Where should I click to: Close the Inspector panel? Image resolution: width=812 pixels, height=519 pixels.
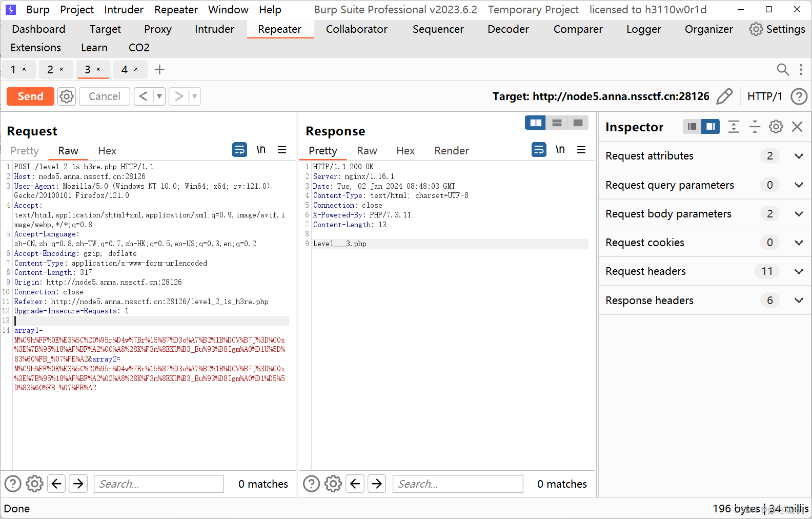click(x=797, y=127)
